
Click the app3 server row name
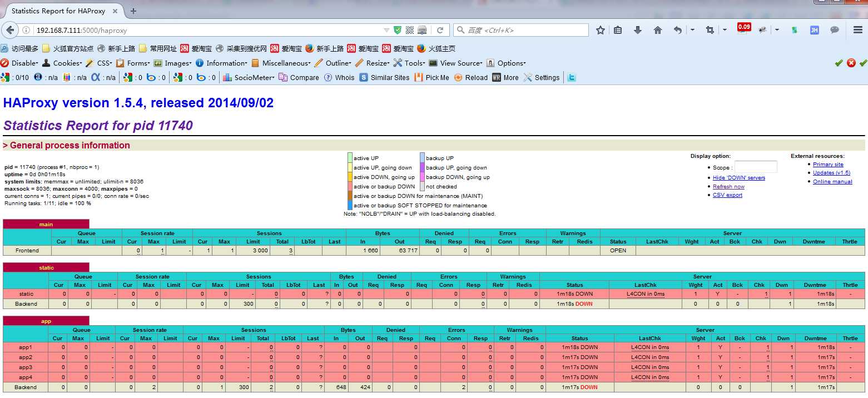(x=26, y=367)
